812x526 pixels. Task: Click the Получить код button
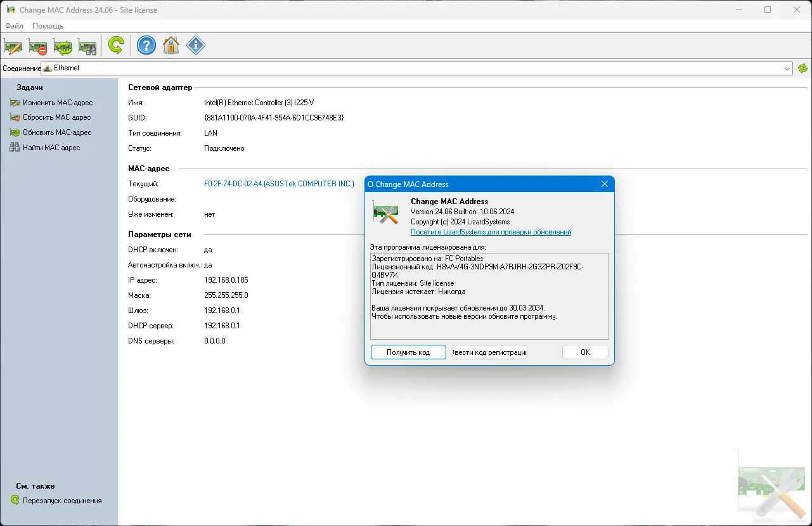point(408,352)
